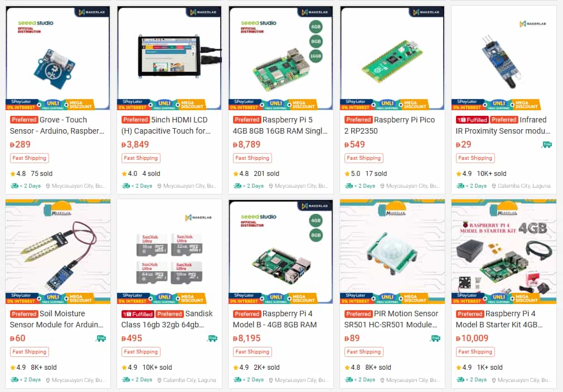
Task: Click free shipping truck icon beside ₱29 price
Action: 546,145
